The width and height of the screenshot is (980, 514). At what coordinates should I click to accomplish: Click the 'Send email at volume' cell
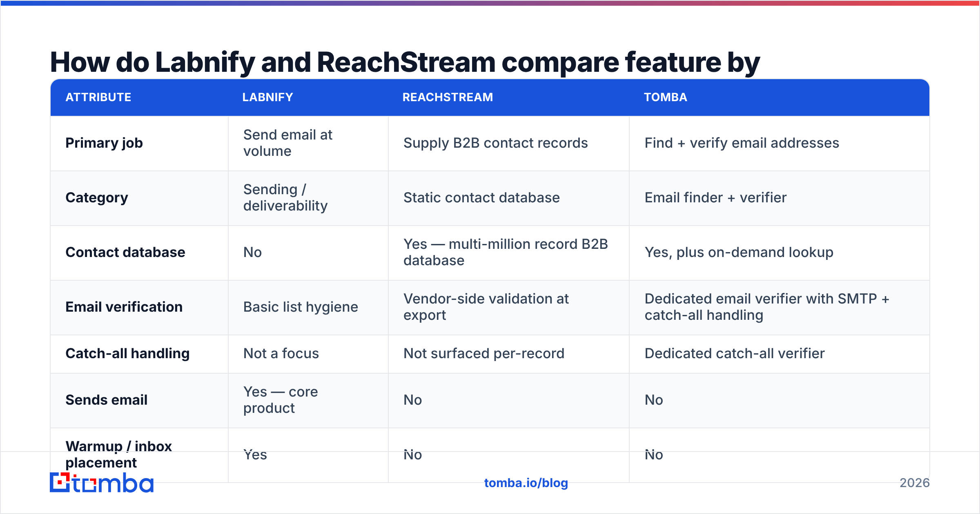288,143
